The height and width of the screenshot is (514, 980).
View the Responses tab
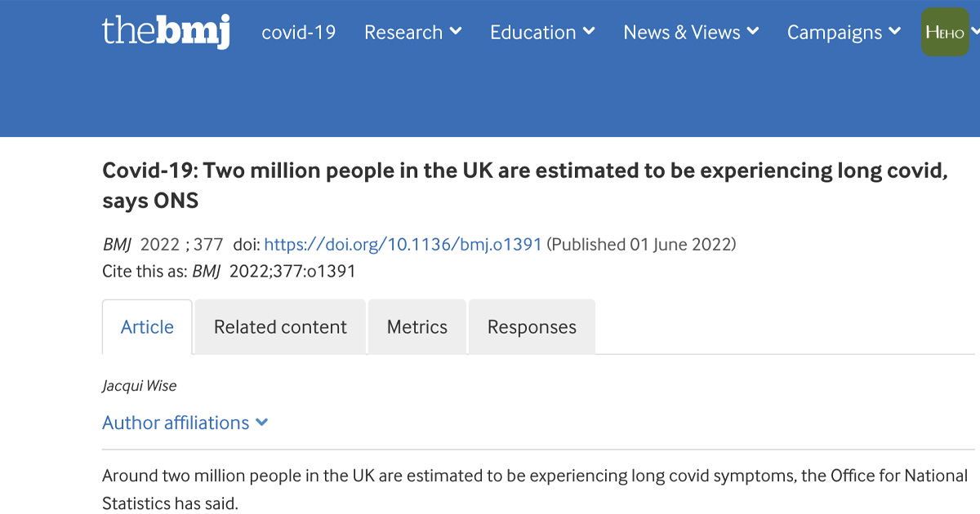coord(532,327)
